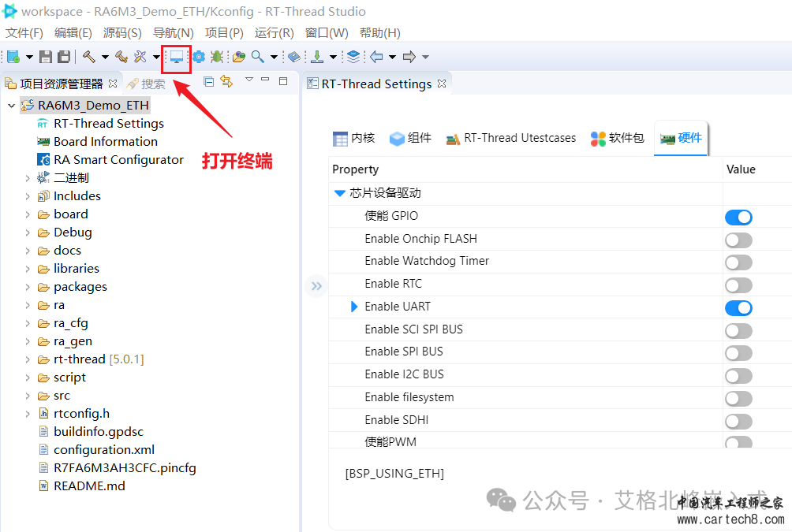Enable the Watchdog Timer toggle
The height and width of the screenshot is (532, 792).
click(738, 262)
